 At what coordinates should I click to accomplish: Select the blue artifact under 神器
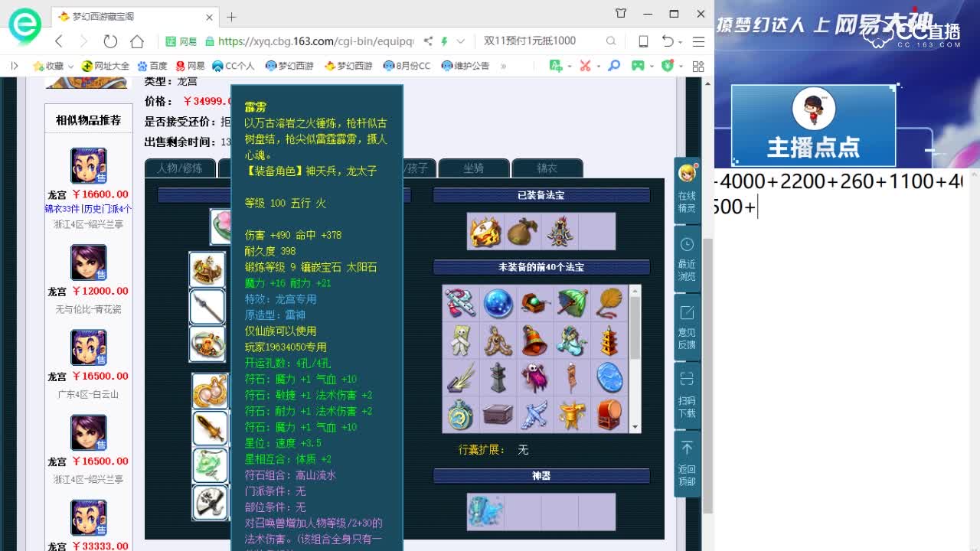485,511
